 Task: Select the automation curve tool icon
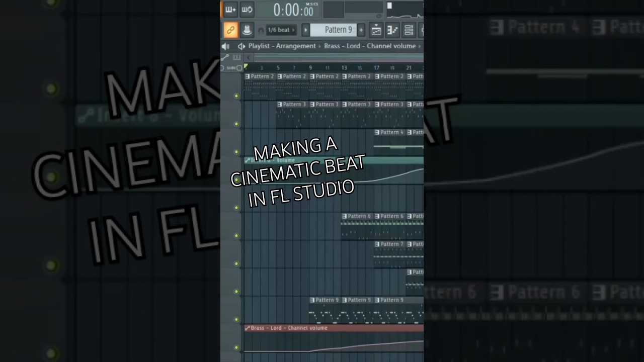(225, 57)
